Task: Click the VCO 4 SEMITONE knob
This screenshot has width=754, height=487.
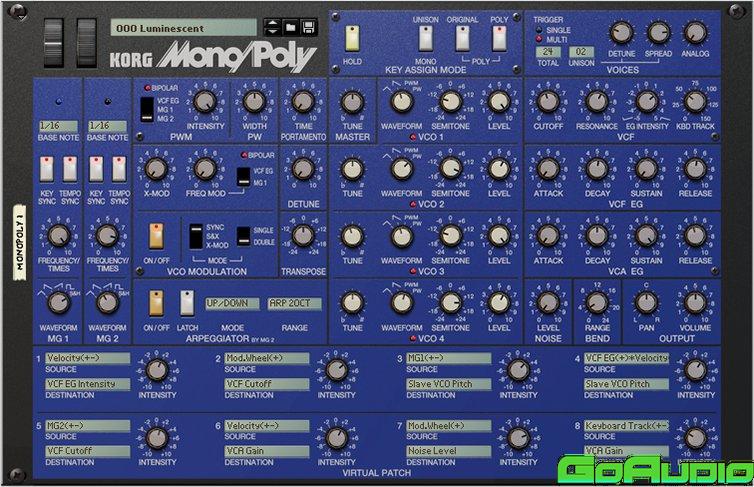Action: tap(451, 303)
